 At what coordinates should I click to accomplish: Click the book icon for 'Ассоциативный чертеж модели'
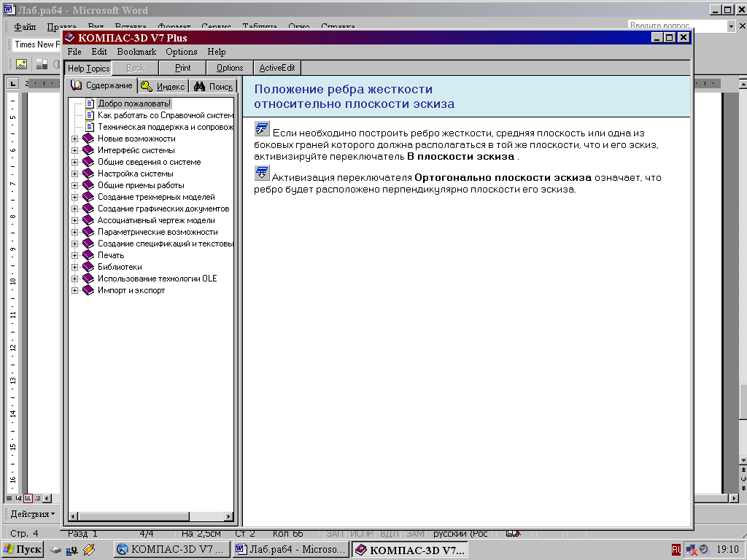(x=88, y=220)
